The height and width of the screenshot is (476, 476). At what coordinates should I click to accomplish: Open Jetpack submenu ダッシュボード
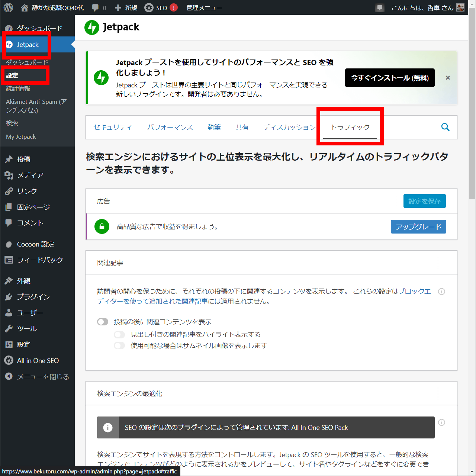click(x=27, y=62)
